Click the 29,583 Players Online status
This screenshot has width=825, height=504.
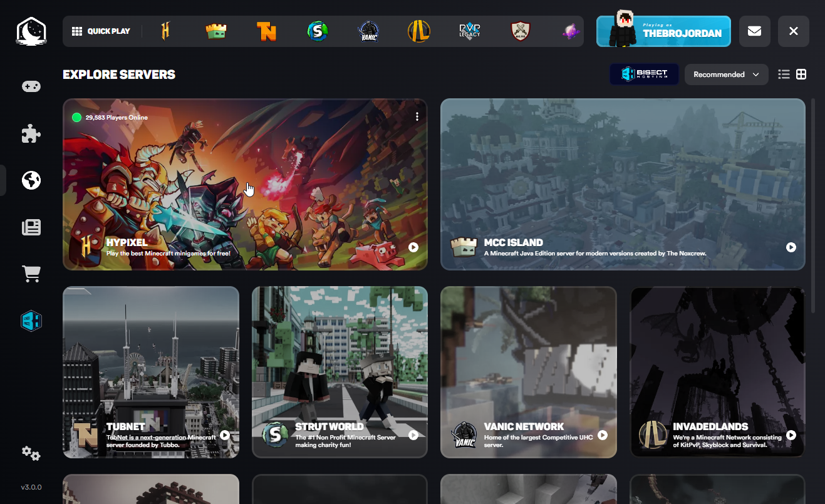(x=110, y=117)
